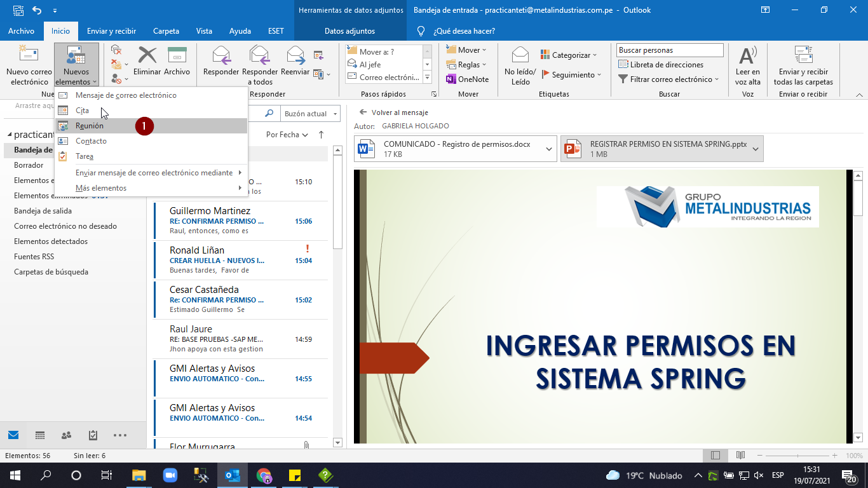The image size is (868, 488).
Task: Open Windows Start button
Action: [x=15, y=475]
